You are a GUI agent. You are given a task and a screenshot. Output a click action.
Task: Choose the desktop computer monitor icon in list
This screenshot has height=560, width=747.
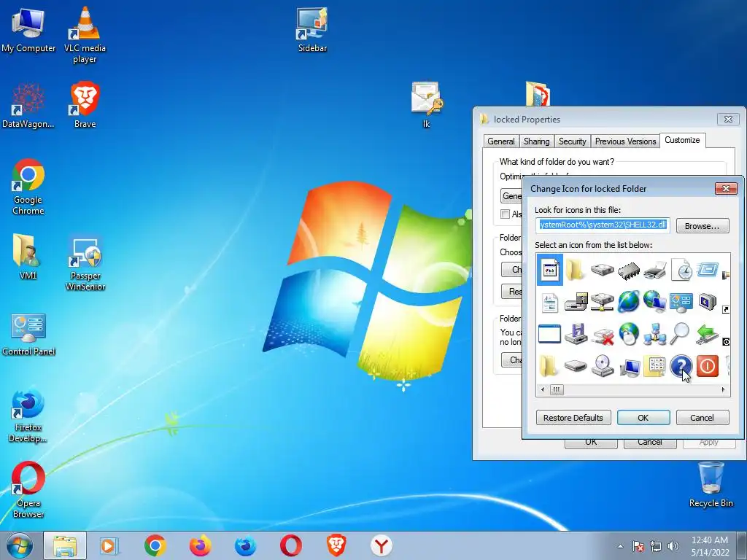(630, 367)
